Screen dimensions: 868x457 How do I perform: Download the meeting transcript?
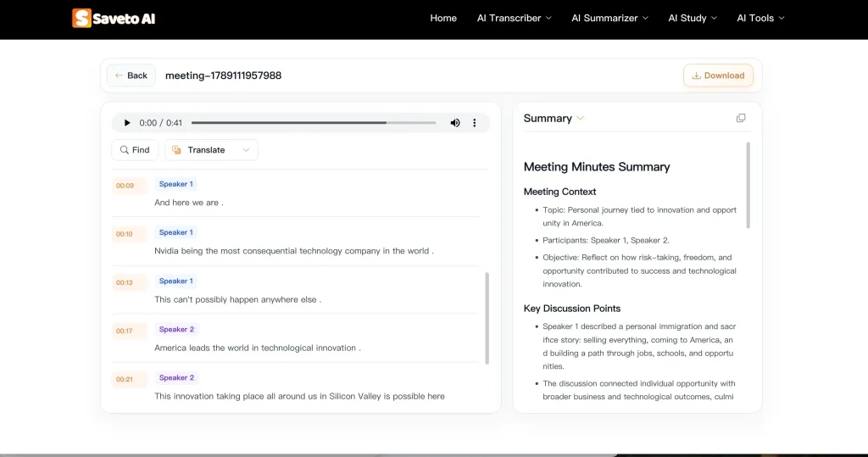[718, 75]
